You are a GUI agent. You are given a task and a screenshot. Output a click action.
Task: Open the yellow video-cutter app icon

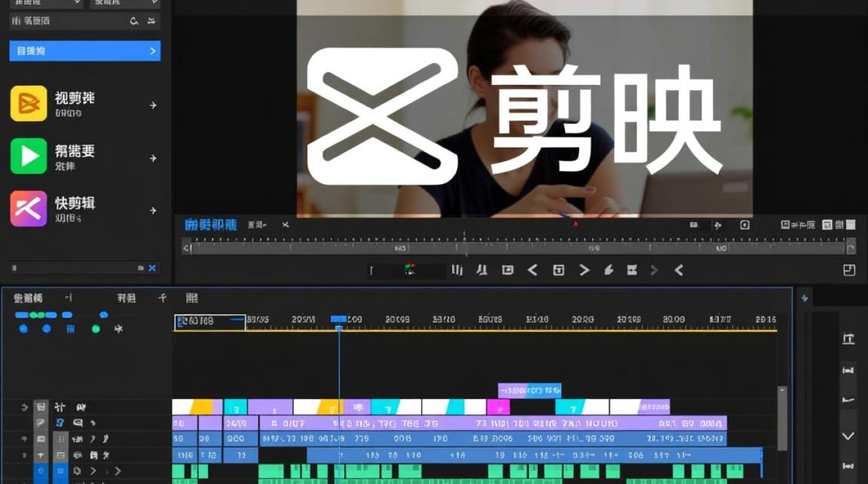pos(28,103)
